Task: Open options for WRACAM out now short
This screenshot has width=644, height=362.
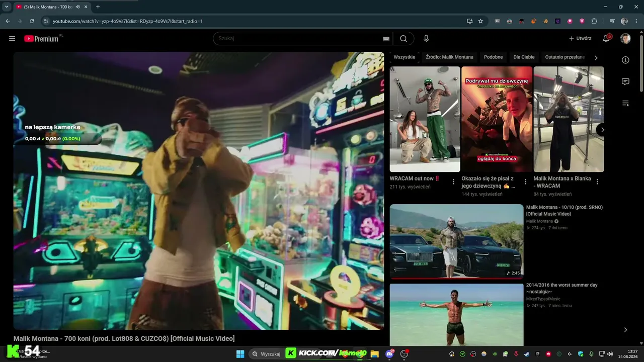Action: tap(453, 182)
